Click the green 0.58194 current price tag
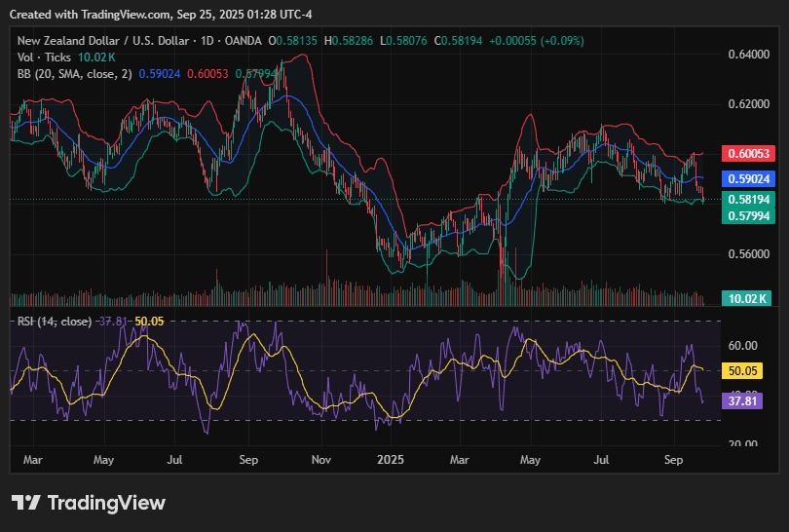The height and width of the screenshot is (532, 789). (748, 200)
